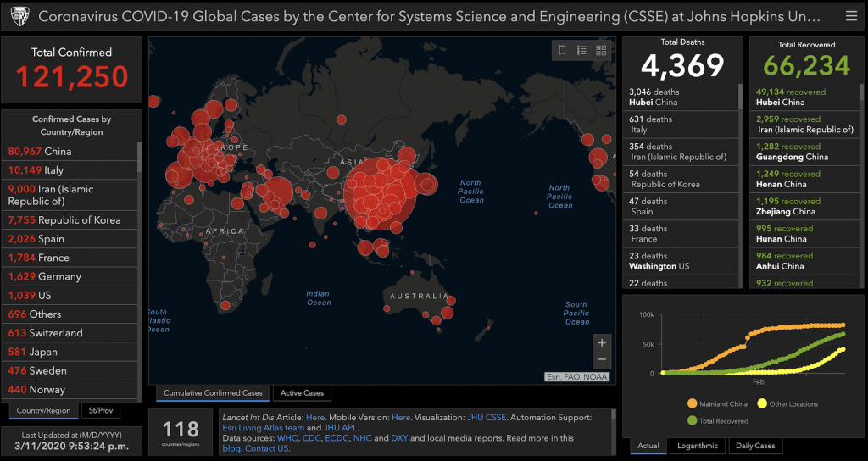This screenshot has width=868, height=461.
Task: Select 440 Norway in country list
Action: point(70,389)
